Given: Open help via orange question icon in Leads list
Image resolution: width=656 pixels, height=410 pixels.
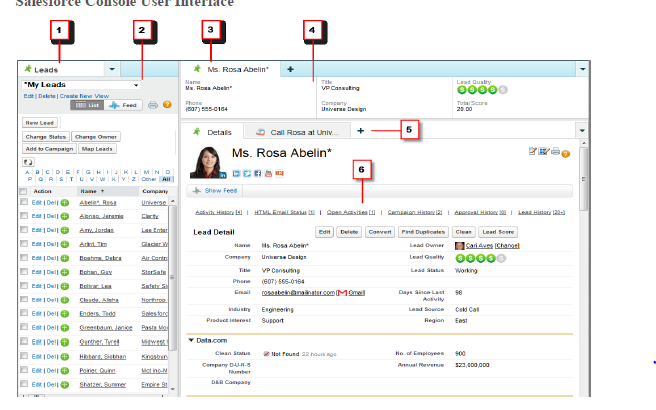Looking at the screenshot, I should coord(167,105).
